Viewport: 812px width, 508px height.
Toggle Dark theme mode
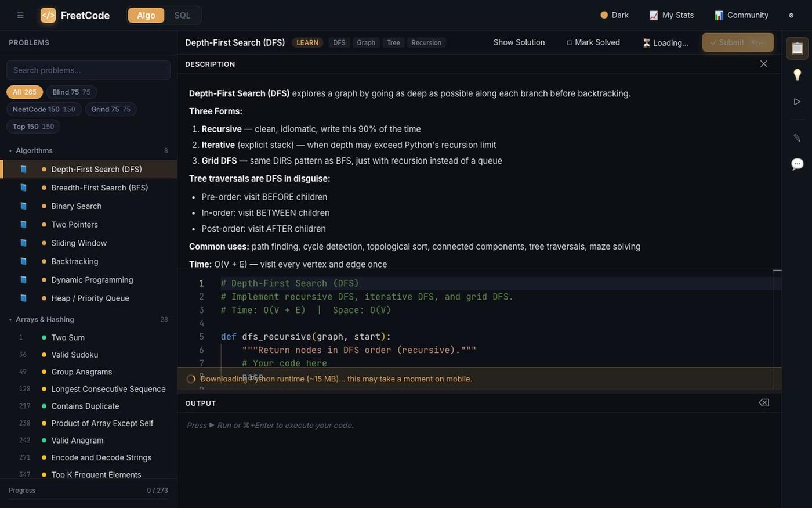click(614, 15)
